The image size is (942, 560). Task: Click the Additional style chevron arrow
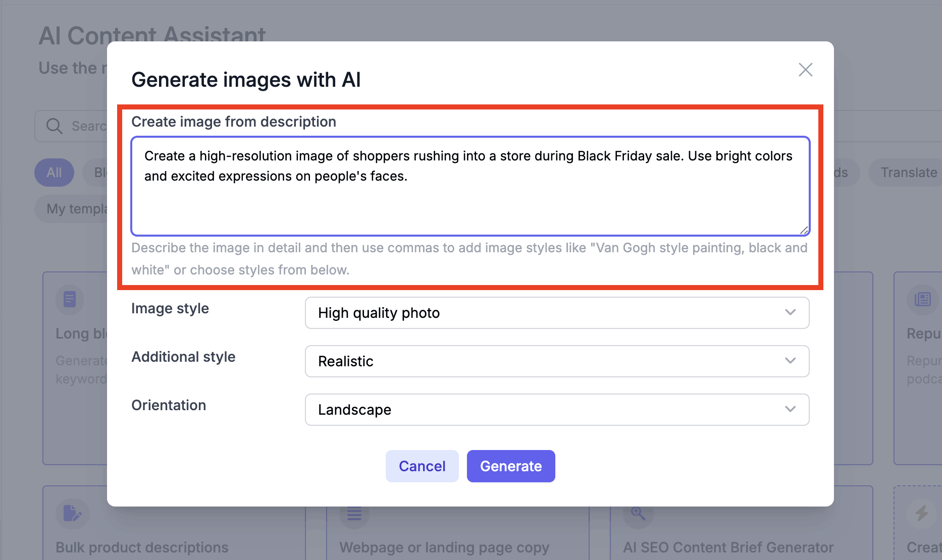(791, 361)
